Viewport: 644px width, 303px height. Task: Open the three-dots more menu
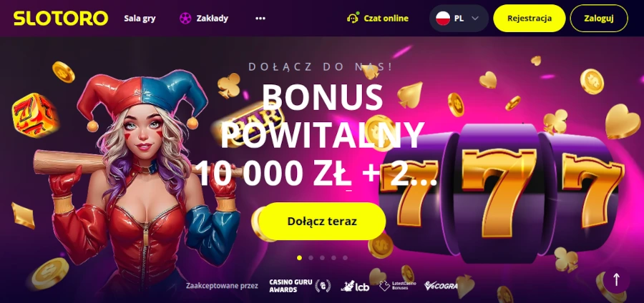click(260, 19)
